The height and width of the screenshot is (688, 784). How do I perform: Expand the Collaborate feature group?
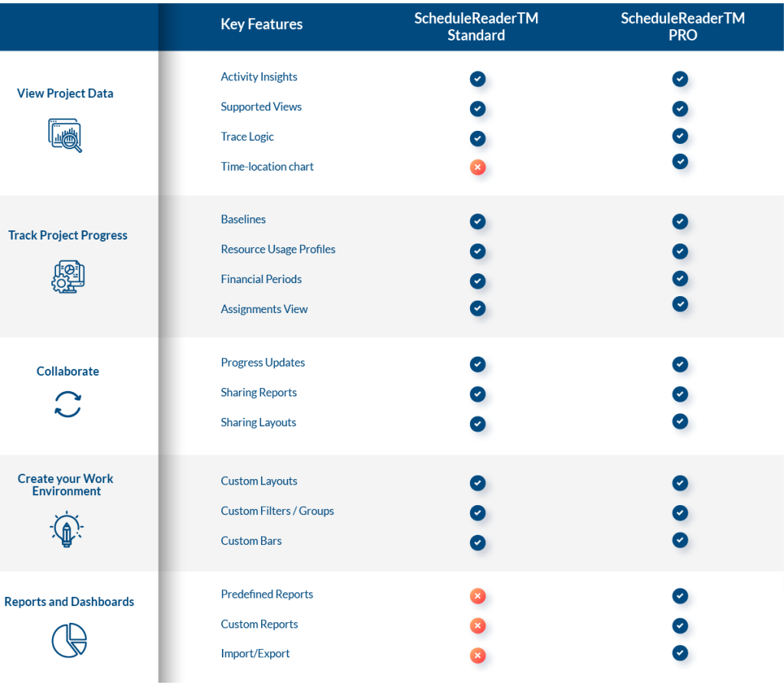point(67,370)
